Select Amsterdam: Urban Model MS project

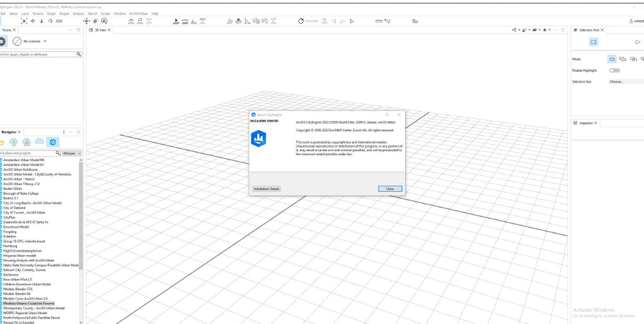(x=24, y=160)
